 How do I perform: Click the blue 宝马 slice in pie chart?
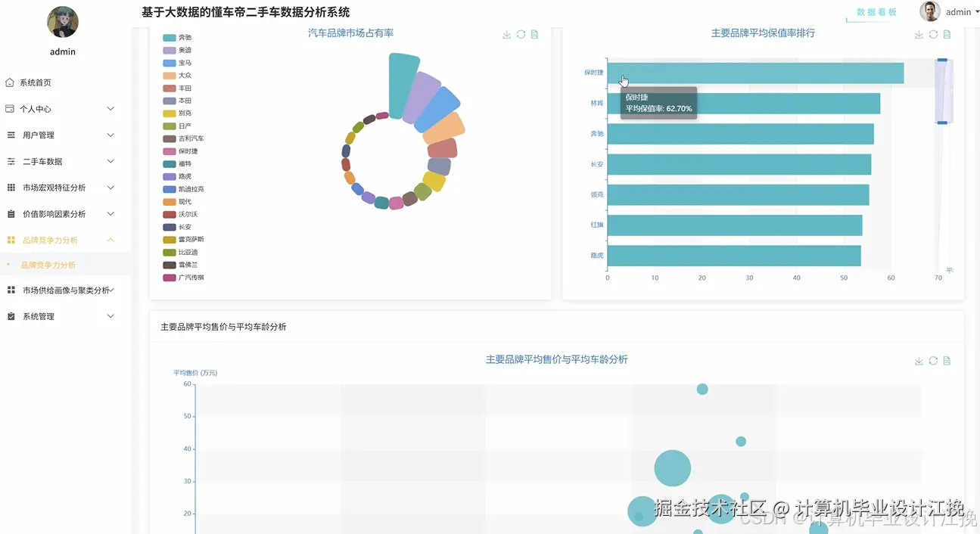click(437, 110)
